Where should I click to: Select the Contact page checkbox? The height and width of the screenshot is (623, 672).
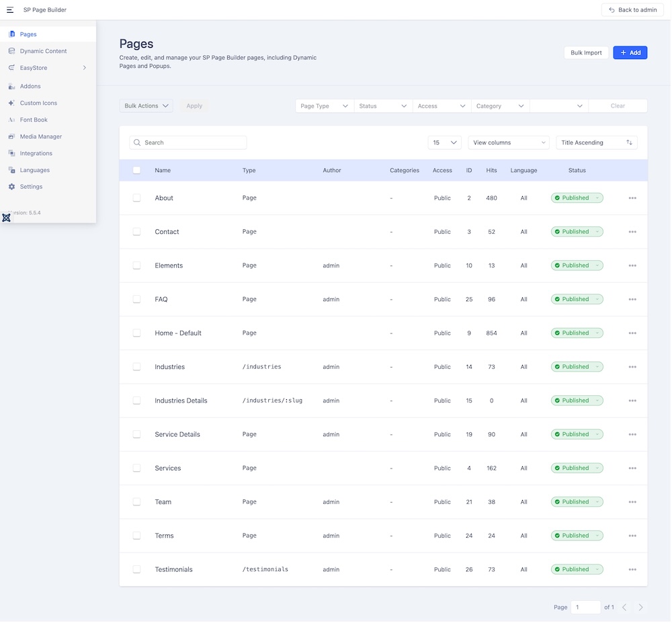click(x=137, y=232)
